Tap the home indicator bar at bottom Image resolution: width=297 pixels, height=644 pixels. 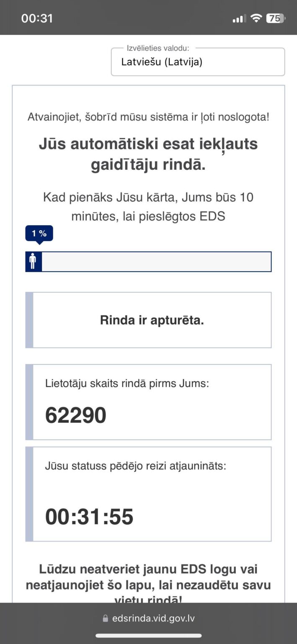point(148,636)
